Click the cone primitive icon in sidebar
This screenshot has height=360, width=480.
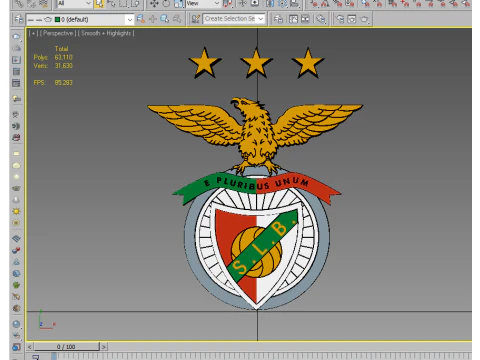tap(16, 200)
